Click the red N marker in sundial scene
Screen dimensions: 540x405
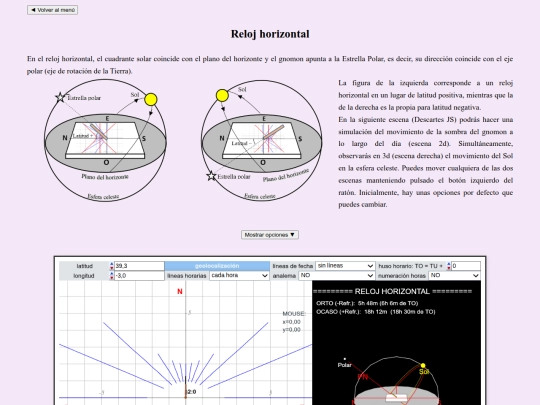(x=180, y=292)
